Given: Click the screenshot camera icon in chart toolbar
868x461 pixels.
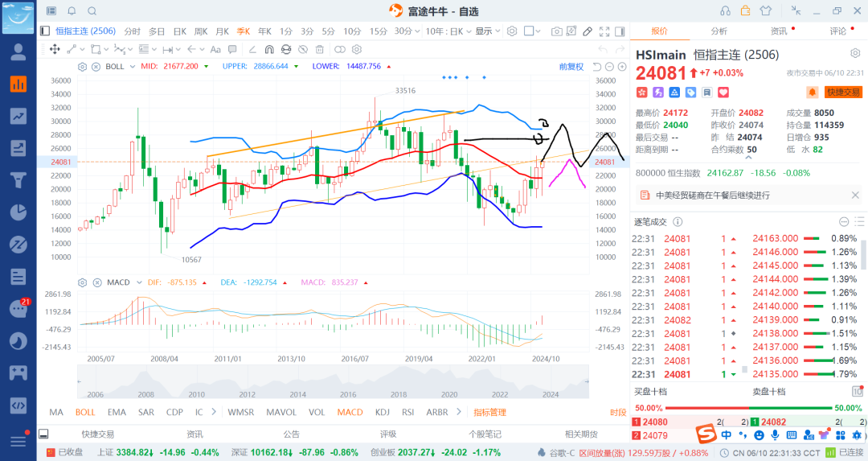Looking at the screenshot, I should 557,31.
